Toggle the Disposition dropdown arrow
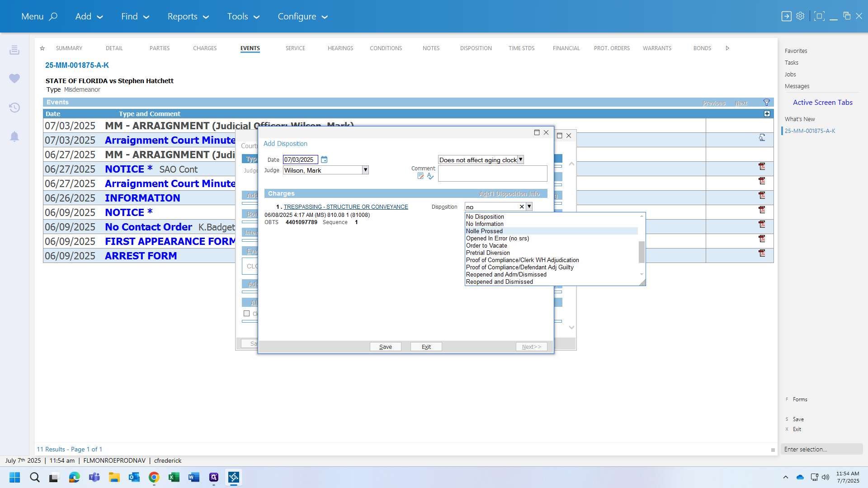 pos(529,206)
